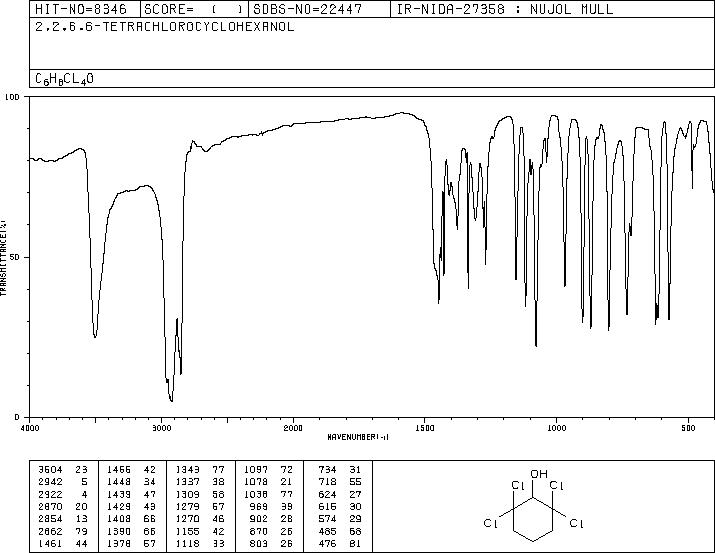Click the SDBS-NO=22447 header cell

click(320, 9)
